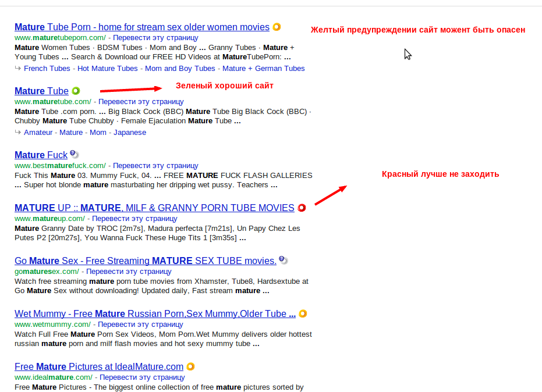Click the green URL text www.maturetubeporn.com/
The image size is (542, 392).
[60, 38]
